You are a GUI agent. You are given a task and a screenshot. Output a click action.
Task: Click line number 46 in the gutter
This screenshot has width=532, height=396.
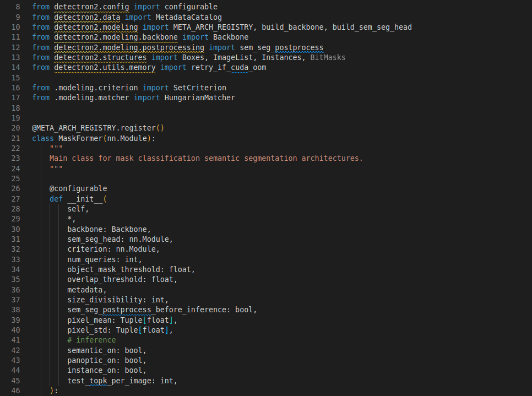pyautogui.click(x=15, y=391)
